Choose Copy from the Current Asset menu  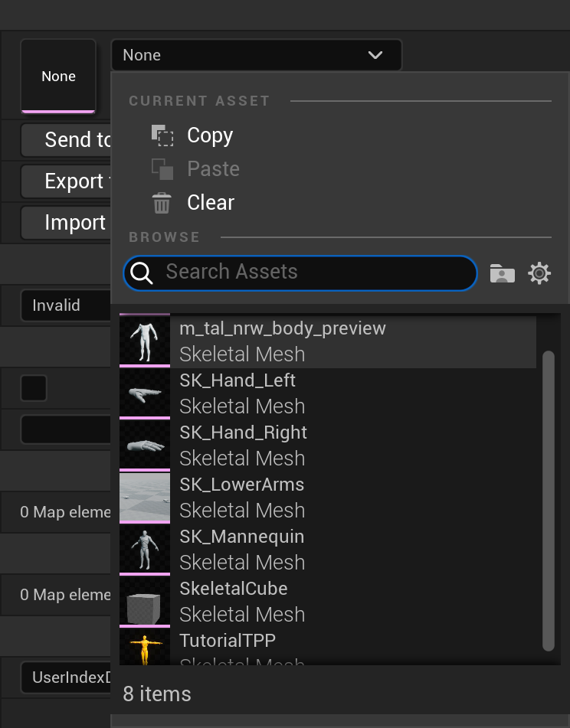coord(209,135)
